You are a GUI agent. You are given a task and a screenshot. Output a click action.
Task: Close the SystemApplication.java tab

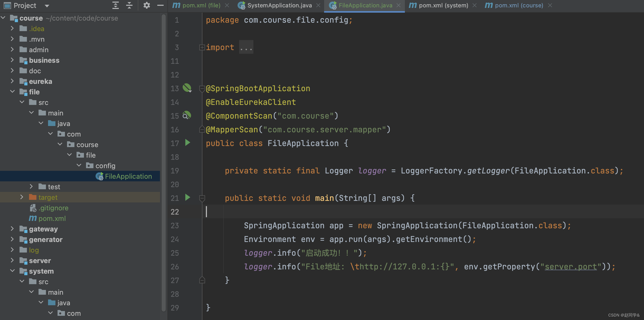pyautogui.click(x=318, y=6)
